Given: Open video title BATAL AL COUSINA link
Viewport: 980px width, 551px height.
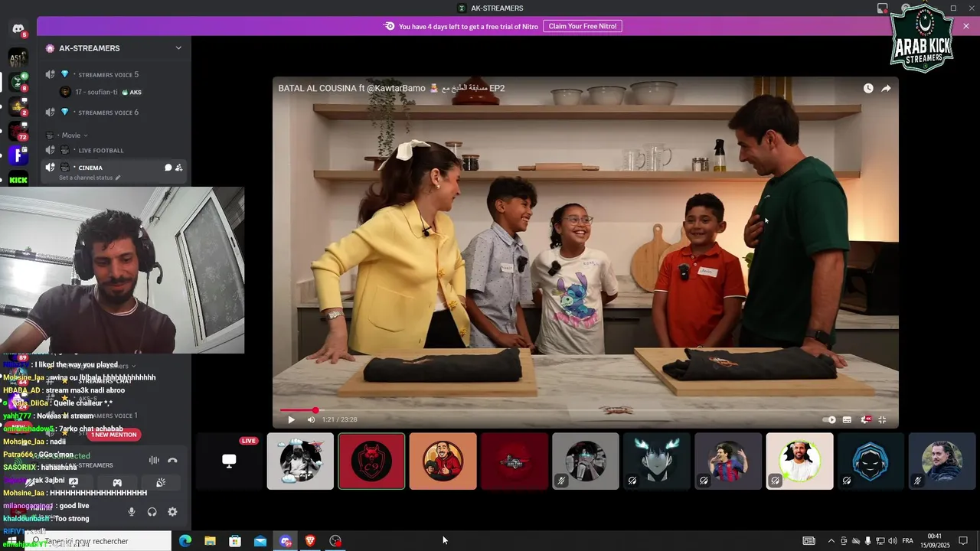Looking at the screenshot, I should tap(391, 88).
